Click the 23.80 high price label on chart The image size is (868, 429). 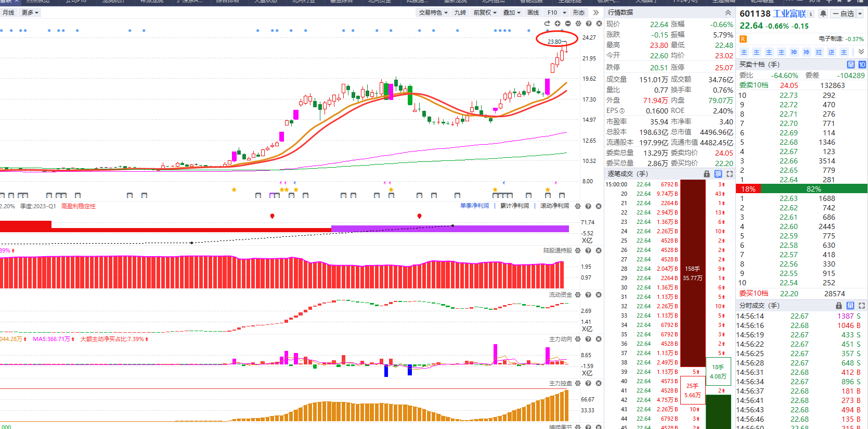[554, 42]
